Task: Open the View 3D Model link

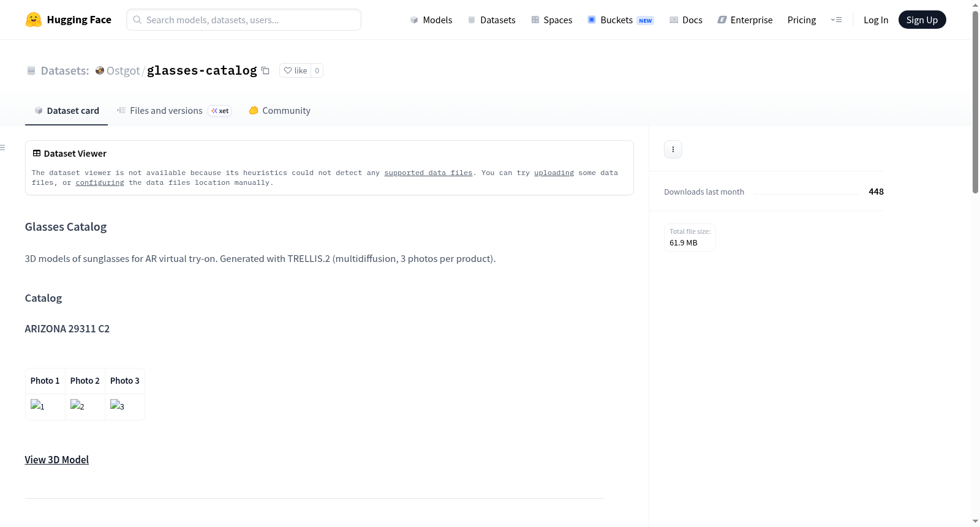Action: (57, 460)
